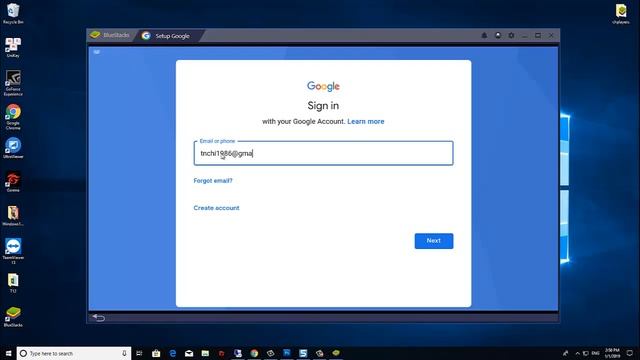
Task: Open the taskbar clock and date
Action: (612, 353)
